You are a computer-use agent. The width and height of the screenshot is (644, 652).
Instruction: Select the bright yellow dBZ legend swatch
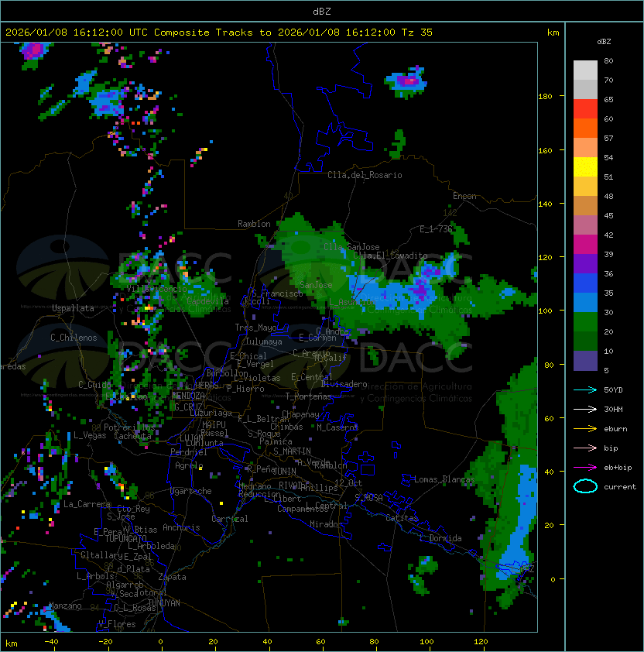tap(585, 166)
